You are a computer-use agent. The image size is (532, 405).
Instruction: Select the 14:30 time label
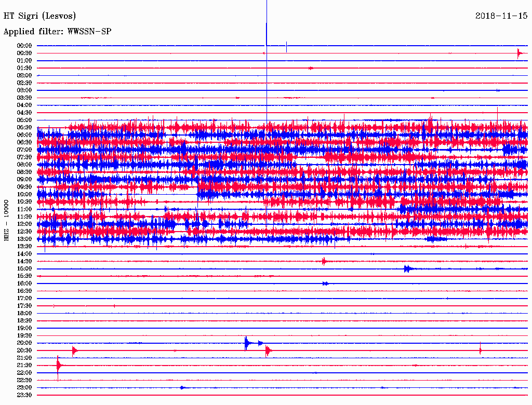coord(24,262)
